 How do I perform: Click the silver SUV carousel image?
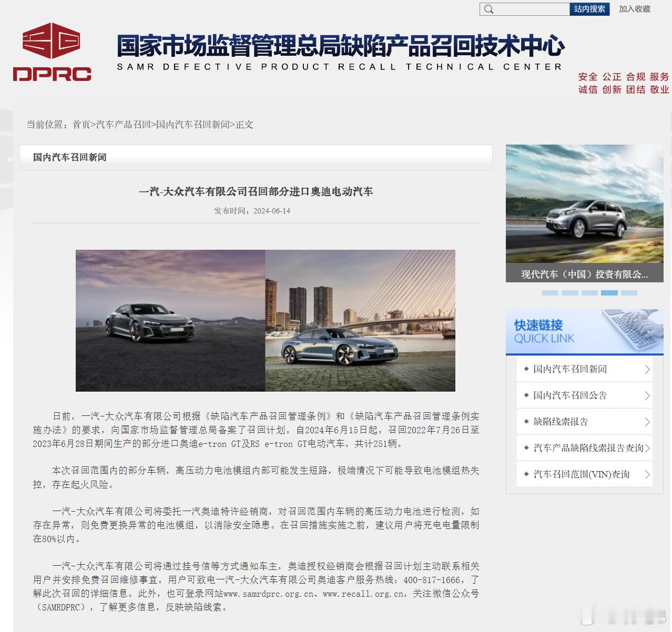point(584,204)
